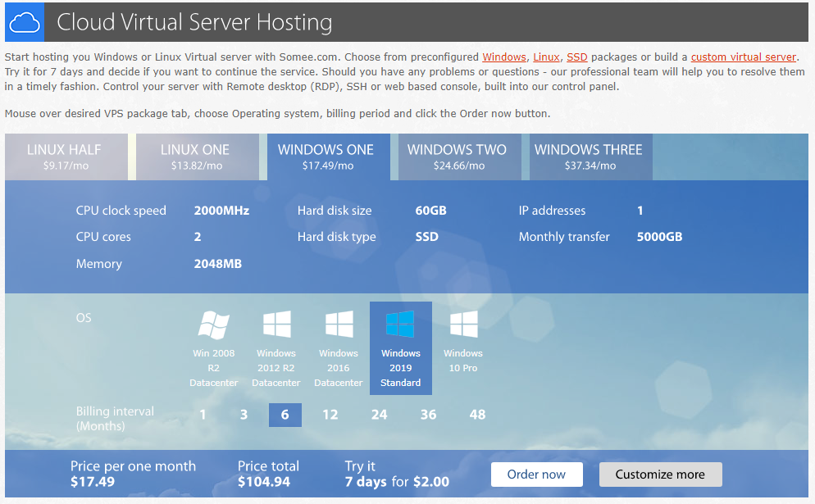Screen dimensions: 815x504
Task: Click the 60GB hard disk size value
Action: tap(431, 211)
